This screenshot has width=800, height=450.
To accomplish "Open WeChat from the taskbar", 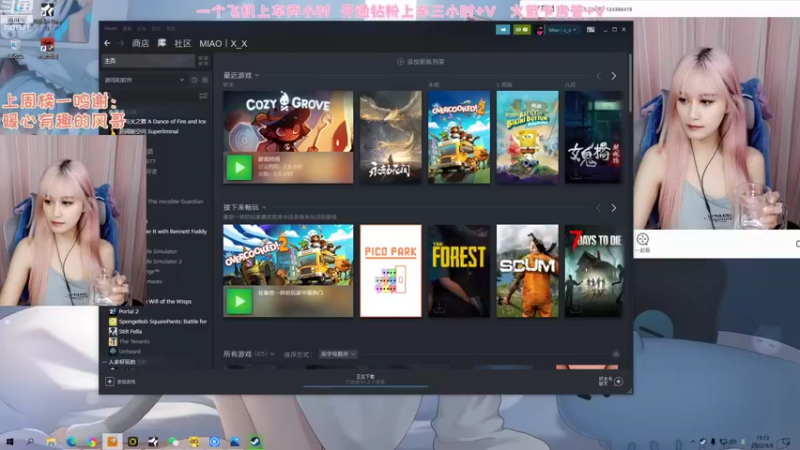I will [173, 441].
